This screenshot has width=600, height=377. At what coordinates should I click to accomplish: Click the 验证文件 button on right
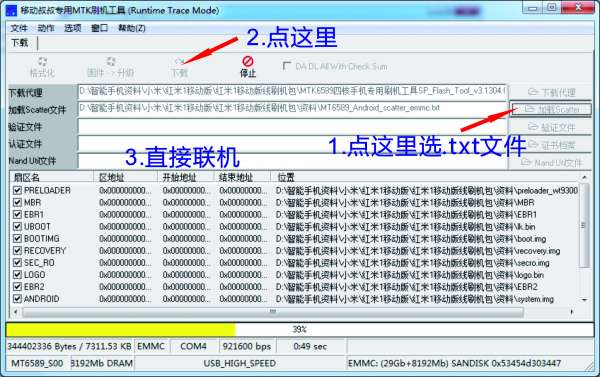tap(550, 127)
